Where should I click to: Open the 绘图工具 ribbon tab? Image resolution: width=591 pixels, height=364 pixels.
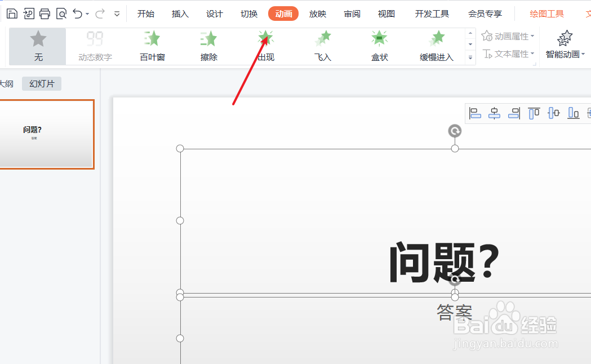pos(547,14)
